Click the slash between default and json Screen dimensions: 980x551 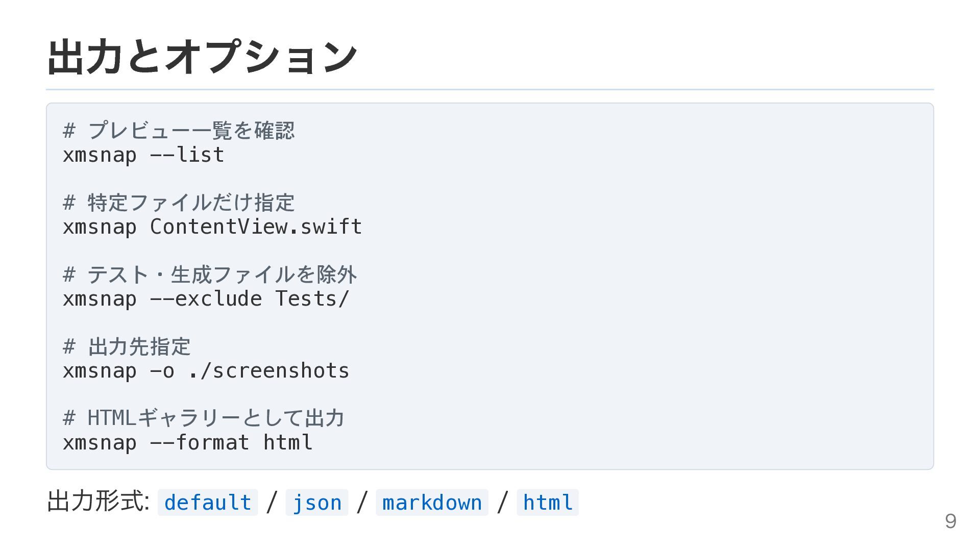(272, 502)
